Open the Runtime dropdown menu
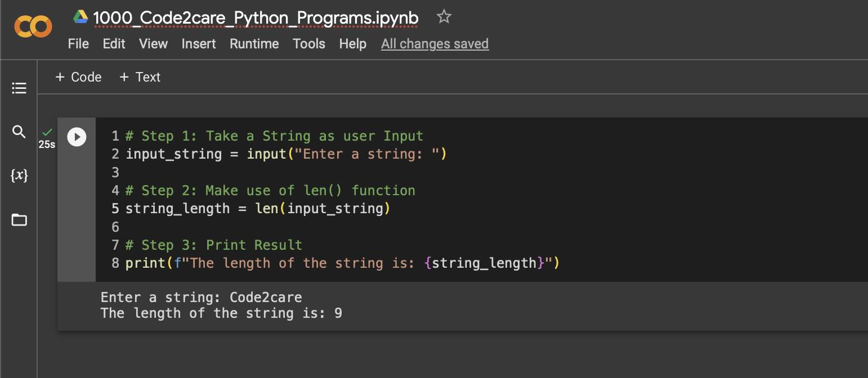 tap(253, 44)
